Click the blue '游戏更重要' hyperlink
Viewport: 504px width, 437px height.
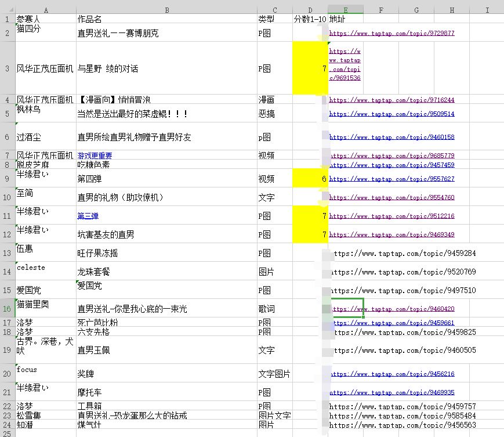(94, 156)
